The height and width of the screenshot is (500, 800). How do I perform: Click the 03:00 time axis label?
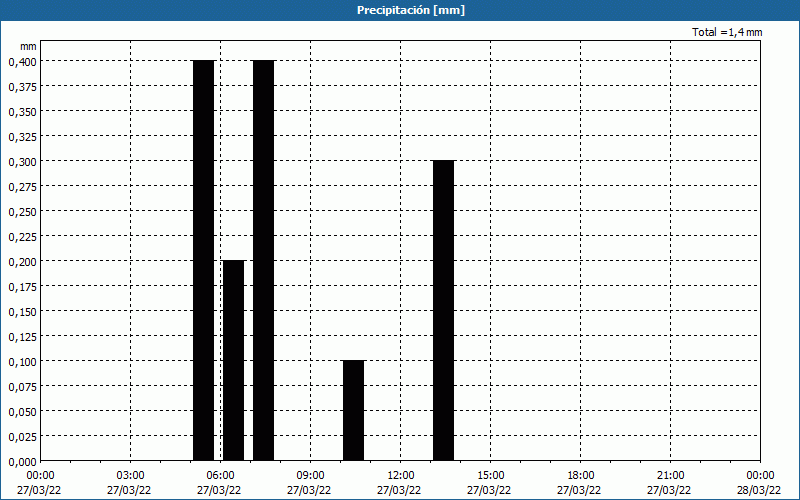click(130, 476)
